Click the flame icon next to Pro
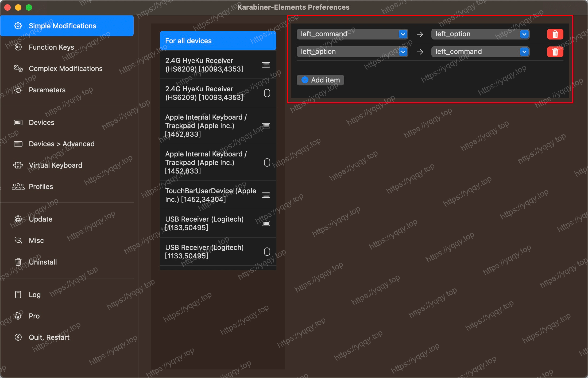 [18, 316]
